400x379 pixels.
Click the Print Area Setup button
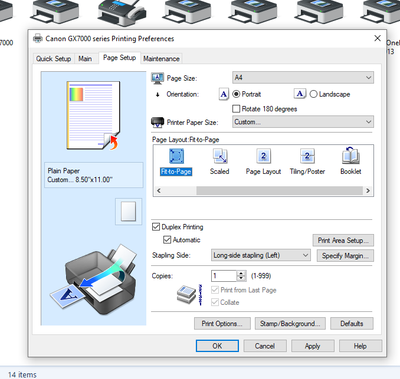pos(343,240)
